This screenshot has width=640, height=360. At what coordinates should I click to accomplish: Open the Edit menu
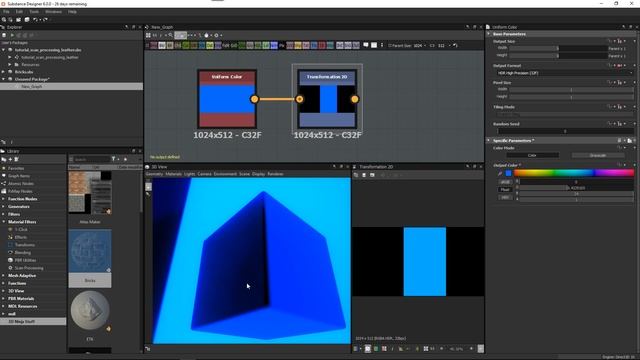coord(19,12)
